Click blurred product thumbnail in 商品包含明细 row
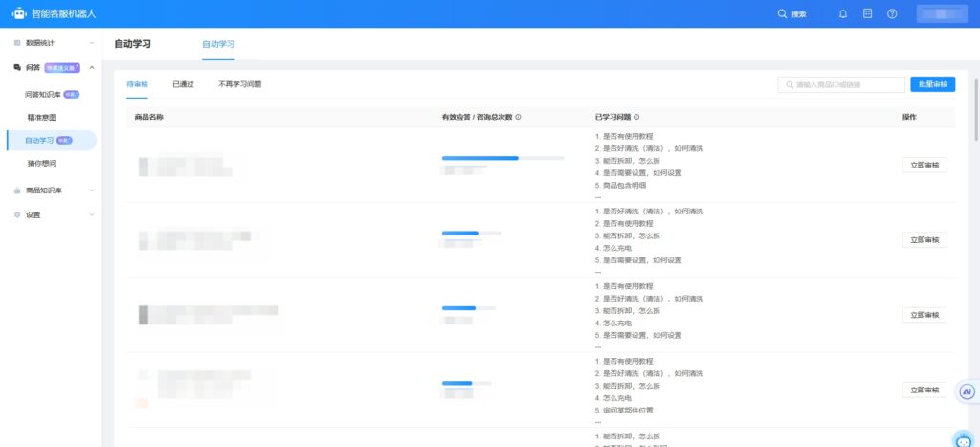Image resolution: width=980 pixels, height=447 pixels. click(186, 166)
